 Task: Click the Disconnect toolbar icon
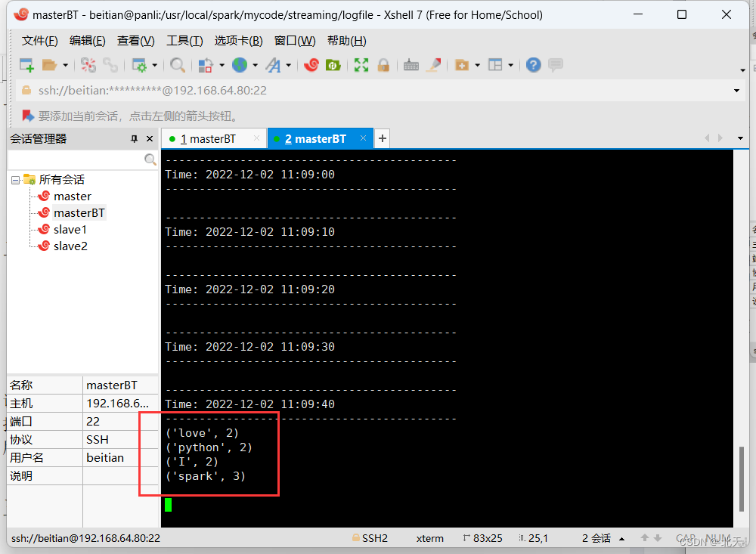click(x=88, y=65)
